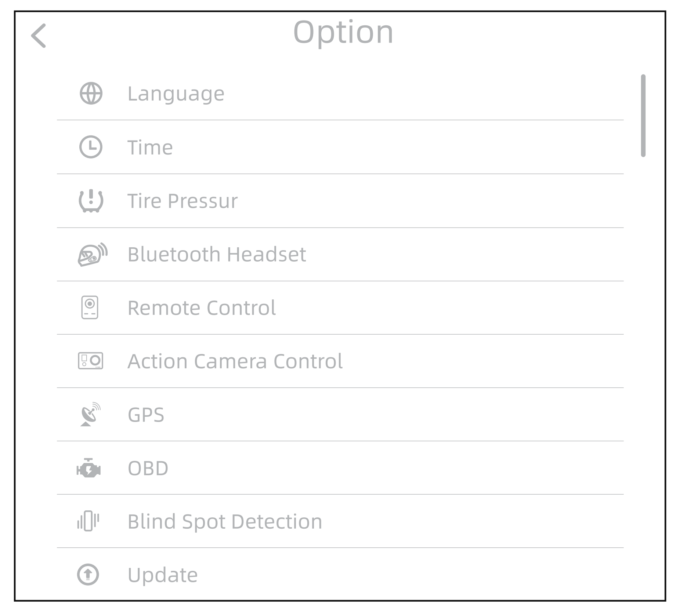The width and height of the screenshot is (680, 616).
Task: Click the blind spot detection icon
Action: (88, 521)
